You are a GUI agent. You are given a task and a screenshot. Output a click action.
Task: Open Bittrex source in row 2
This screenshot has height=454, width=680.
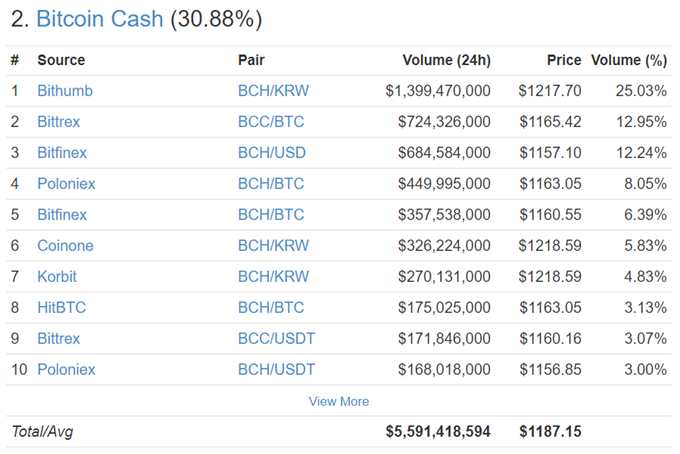tap(59, 121)
